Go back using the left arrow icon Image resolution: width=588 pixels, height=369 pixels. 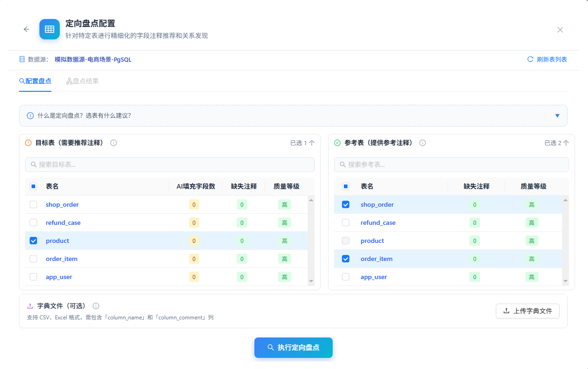coord(26,29)
